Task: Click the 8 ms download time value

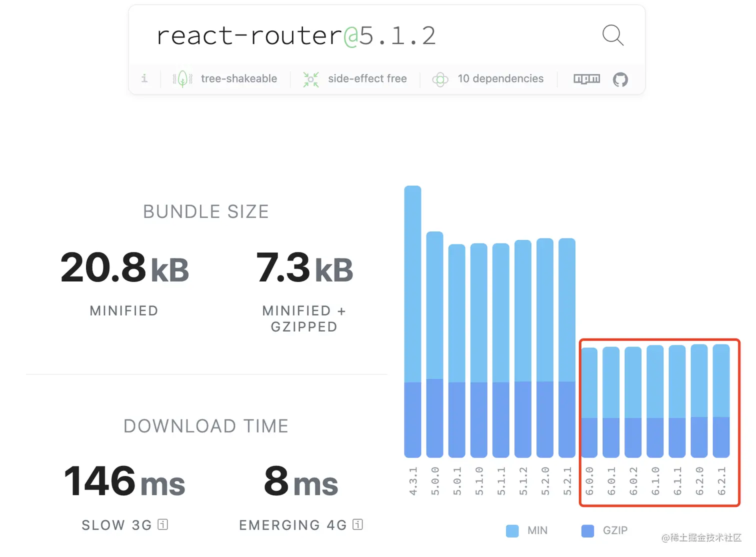Action: (x=301, y=481)
